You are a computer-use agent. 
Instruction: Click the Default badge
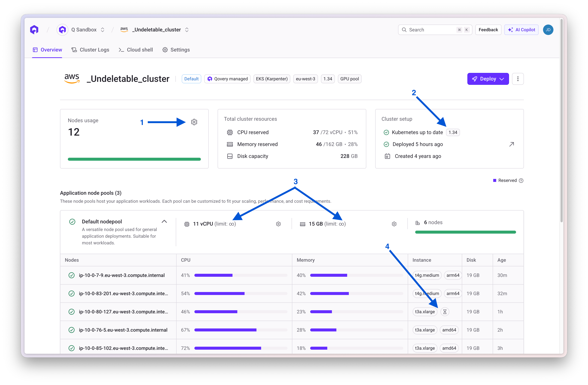coord(191,79)
